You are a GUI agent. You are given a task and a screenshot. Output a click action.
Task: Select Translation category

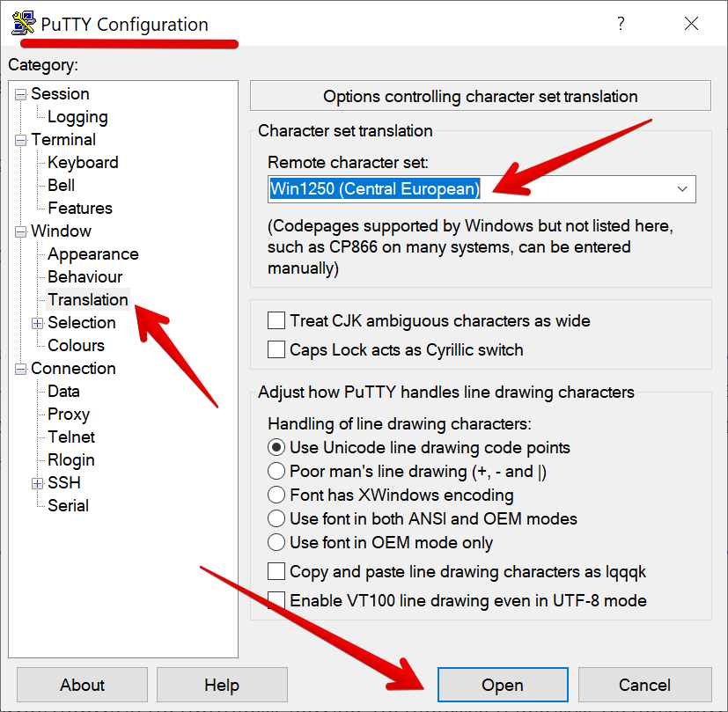[88, 299]
